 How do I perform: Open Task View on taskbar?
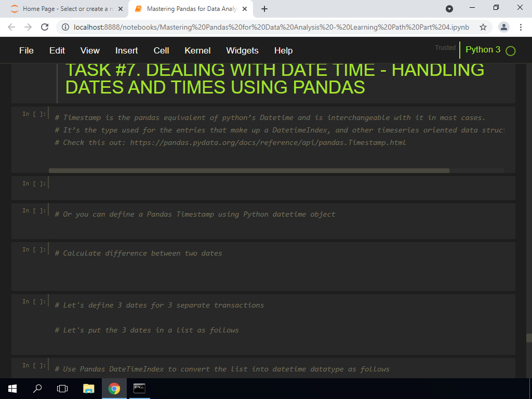(x=62, y=389)
